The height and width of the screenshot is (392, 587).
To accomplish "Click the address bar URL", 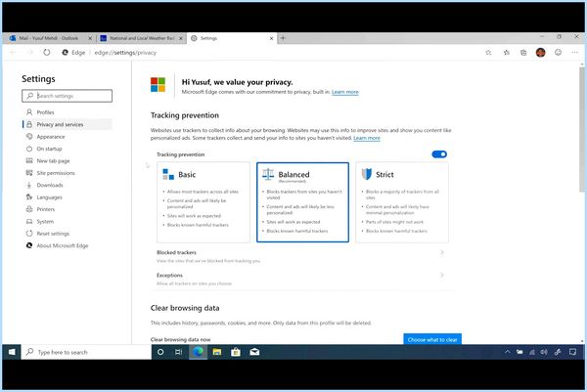I will pos(125,53).
